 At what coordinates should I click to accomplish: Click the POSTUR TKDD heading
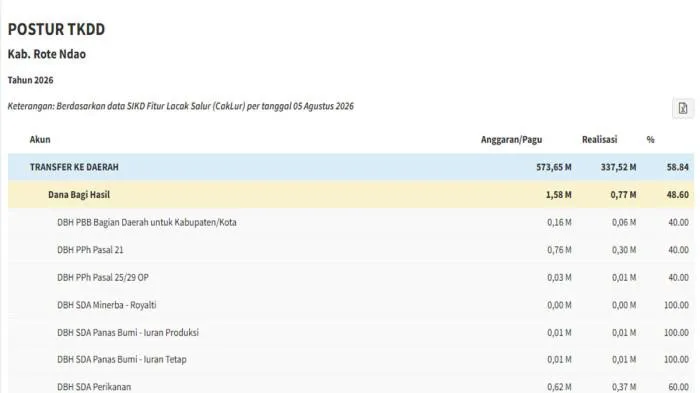(56, 29)
